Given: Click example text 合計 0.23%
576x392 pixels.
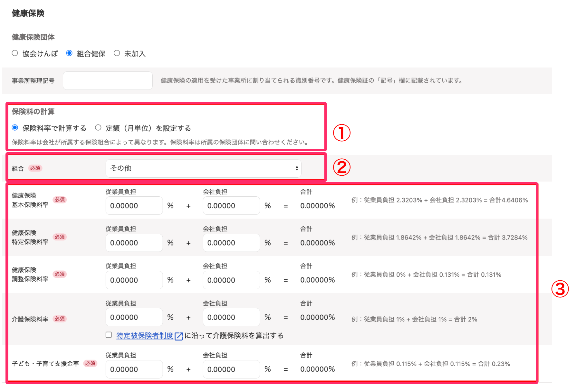Looking at the screenshot, I should (x=494, y=364).
